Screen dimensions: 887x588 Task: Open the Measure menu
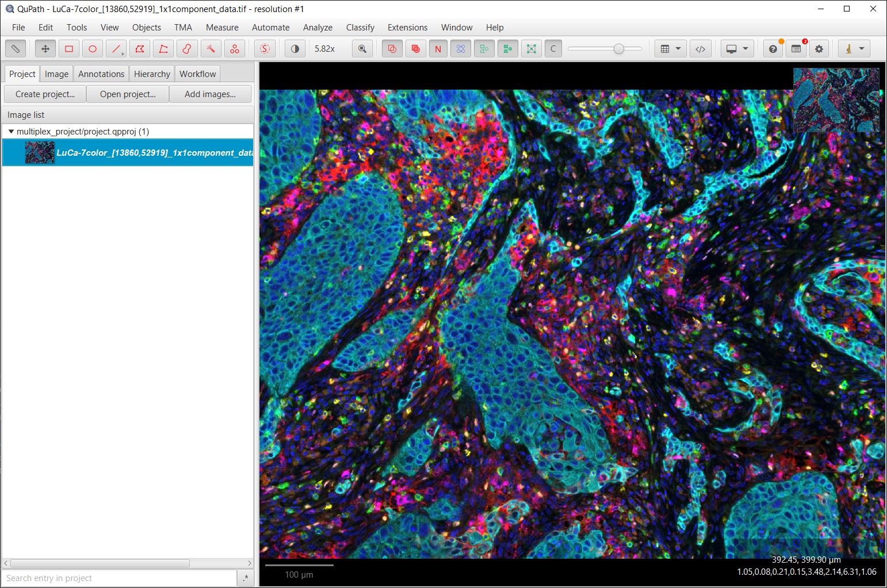(x=222, y=27)
